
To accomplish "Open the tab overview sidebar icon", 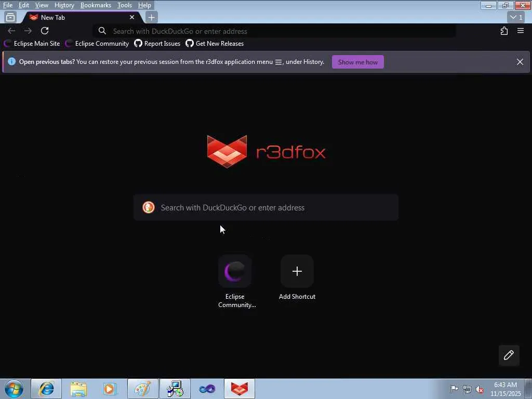I will tap(10, 17).
